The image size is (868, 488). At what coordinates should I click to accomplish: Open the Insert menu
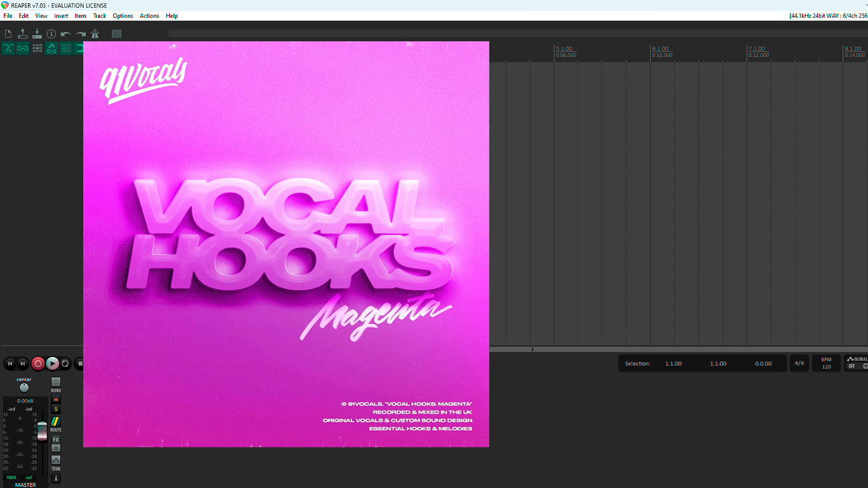(61, 16)
